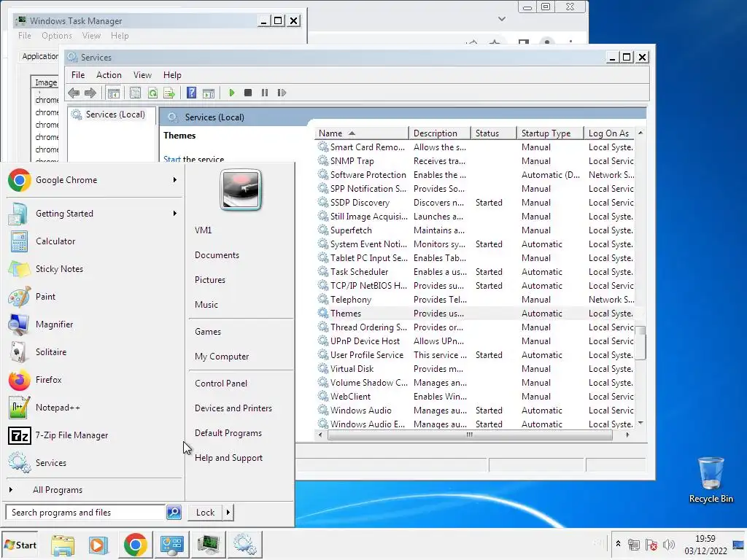Image resolution: width=747 pixels, height=560 pixels.
Task: Click the vertical scrollbar thumb in Services
Action: coord(640,343)
